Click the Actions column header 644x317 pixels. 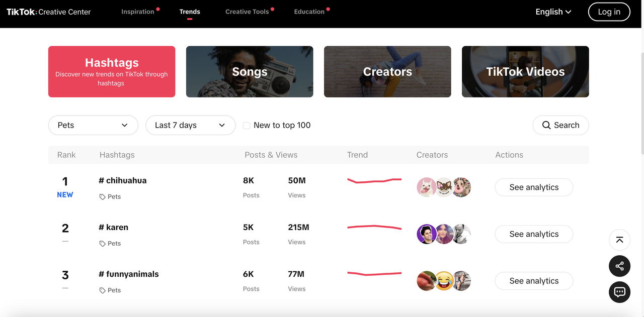[x=509, y=155]
